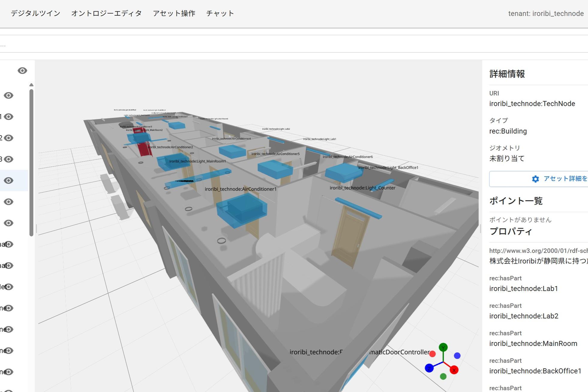This screenshot has width=588, height=392.
Task: Click the tenant: iroribi_technode label
Action: point(546,14)
